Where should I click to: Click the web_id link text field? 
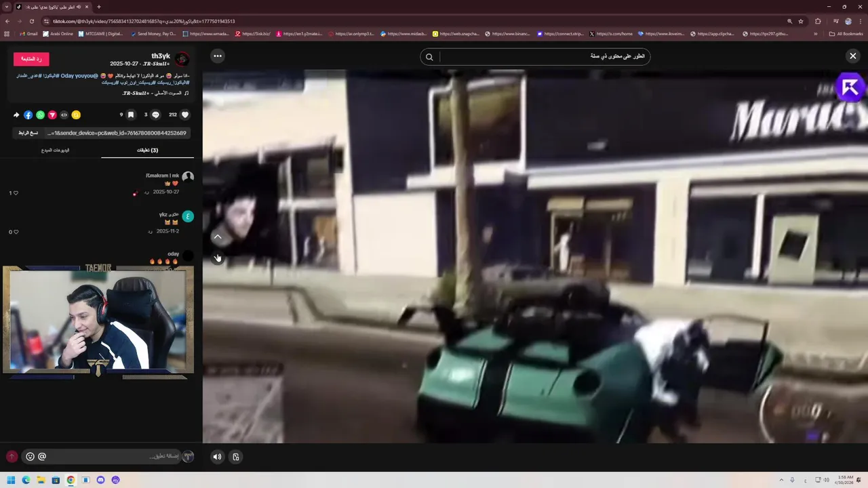pos(117,133)
